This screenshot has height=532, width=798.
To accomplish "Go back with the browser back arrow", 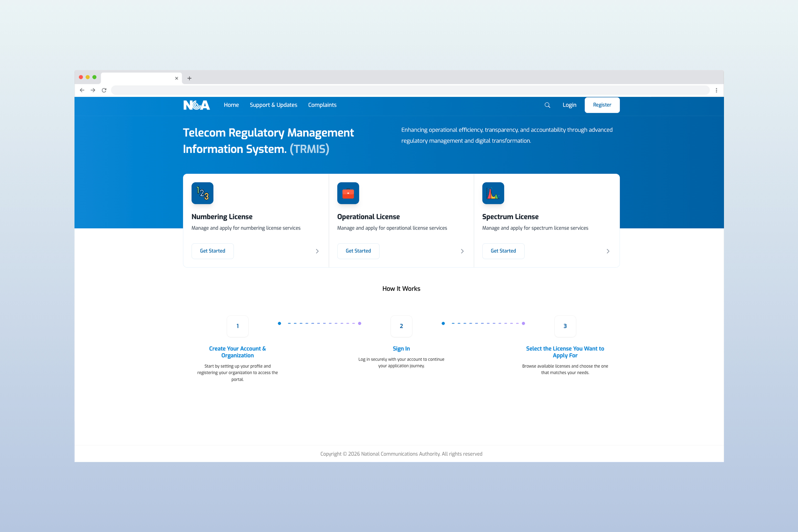I will pos(82,90).
